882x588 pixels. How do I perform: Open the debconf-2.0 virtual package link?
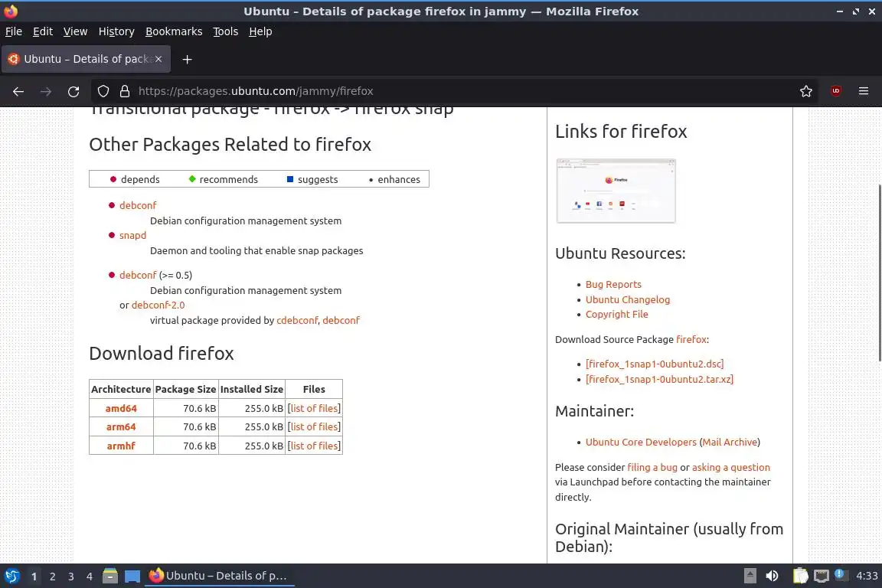(x=158, y=305)
